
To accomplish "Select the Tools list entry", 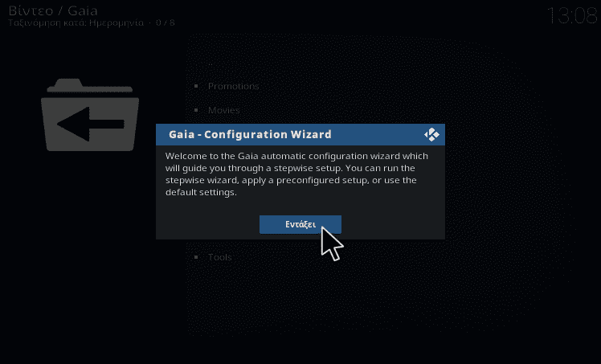I will tap(219, 257).
